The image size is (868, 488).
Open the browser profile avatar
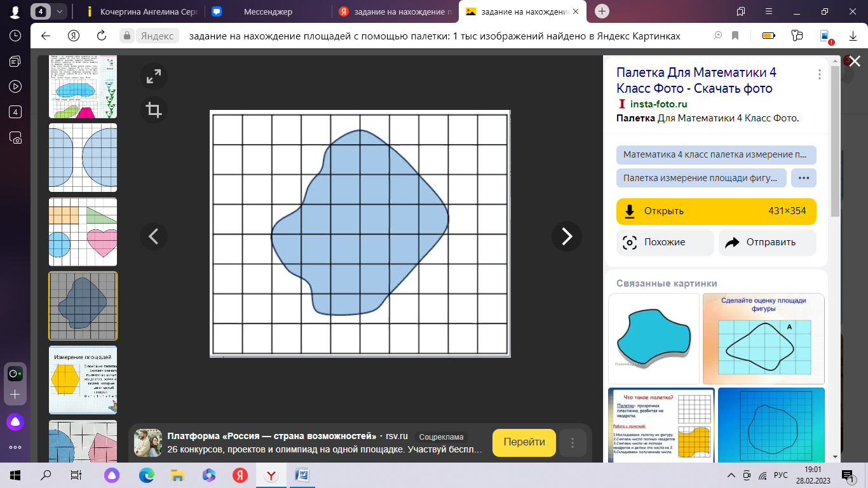tap(15, 11)
